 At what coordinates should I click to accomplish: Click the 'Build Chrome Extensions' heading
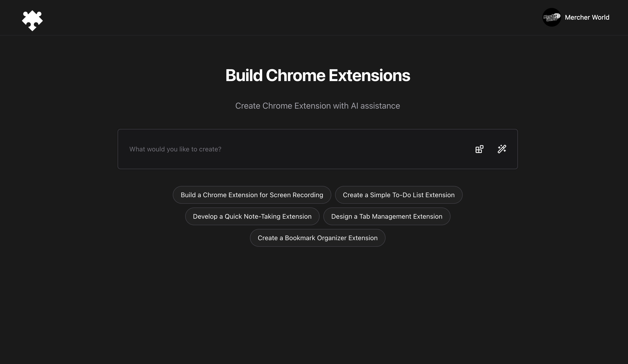(x=318, y=75)
